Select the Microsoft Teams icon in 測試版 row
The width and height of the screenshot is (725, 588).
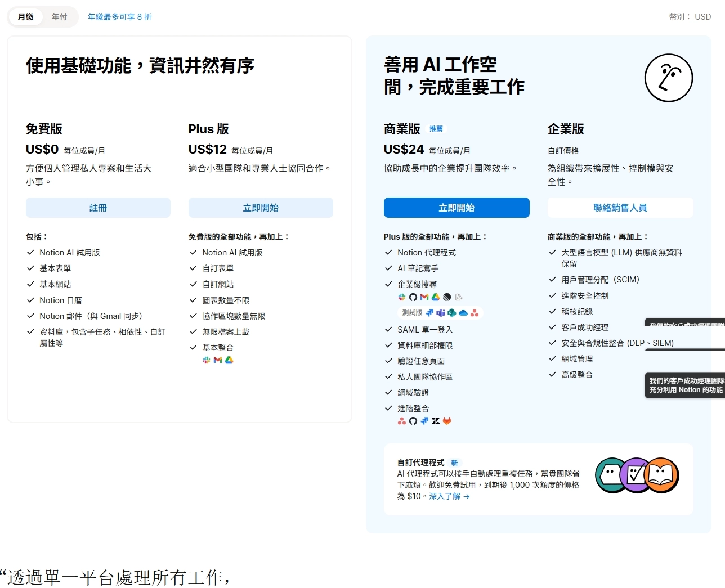point(441,313)
